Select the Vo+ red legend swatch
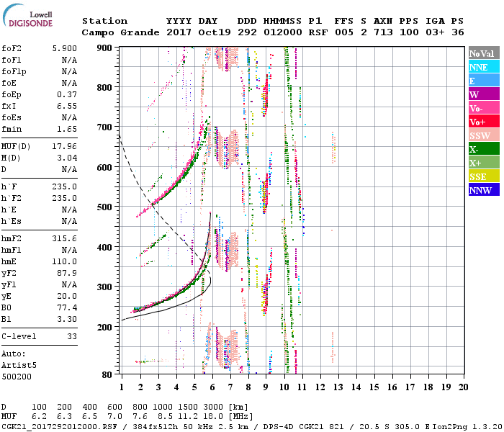 (x=484, y=121)
